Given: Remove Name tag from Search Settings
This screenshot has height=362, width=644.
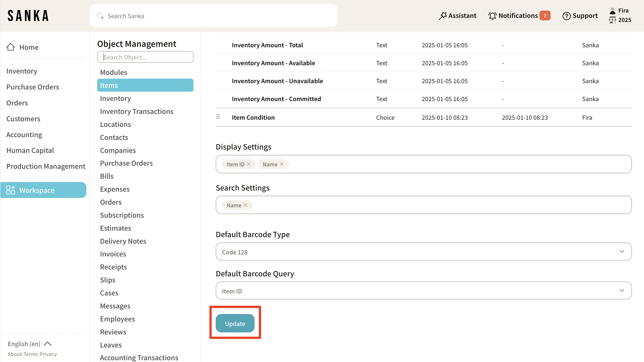Looking at the screenshot, I should click(246, 205).
